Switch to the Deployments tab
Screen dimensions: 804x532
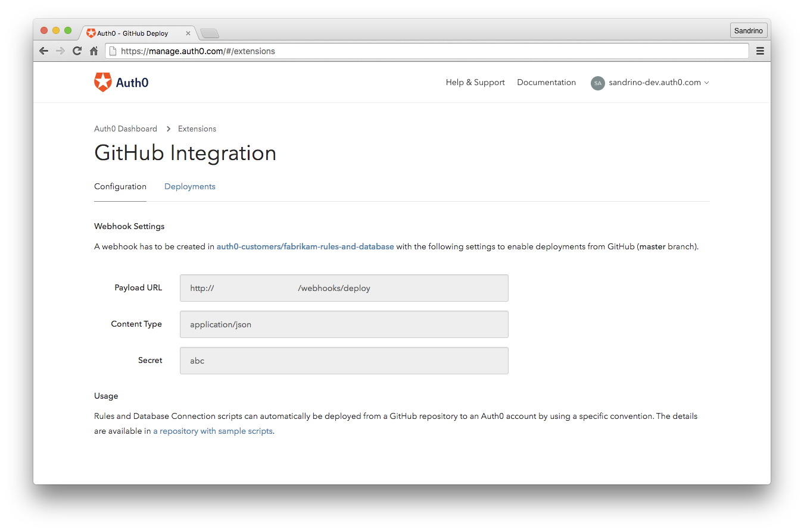pos(189,186)
